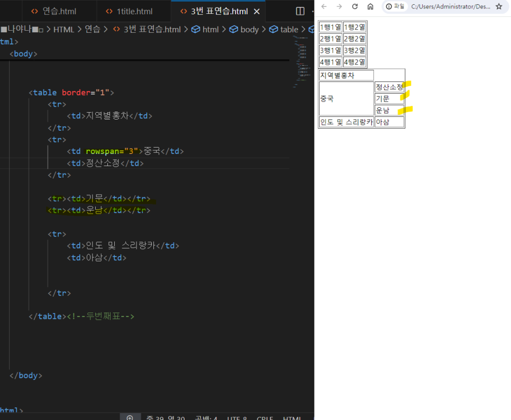This screenshot has width=511, height=420.
Task: Click the 운남 tr line in the code
Action: tap(99, 210)
